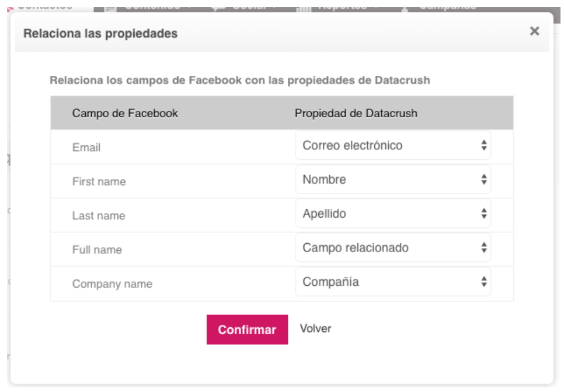The width and height of the screenshot is (564, 392).
Task: Expand the Compañía property dropdown
Action: pyautogui.click(x=393, y=282)
